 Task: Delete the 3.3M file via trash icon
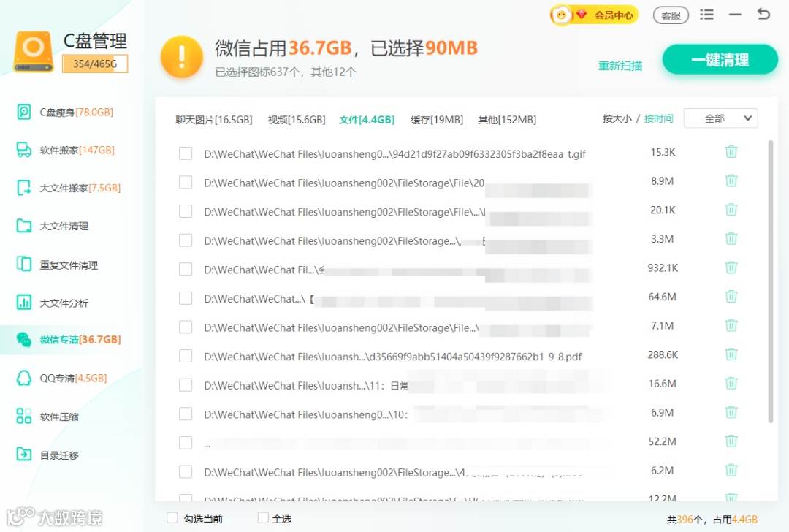tap(731, 238)
